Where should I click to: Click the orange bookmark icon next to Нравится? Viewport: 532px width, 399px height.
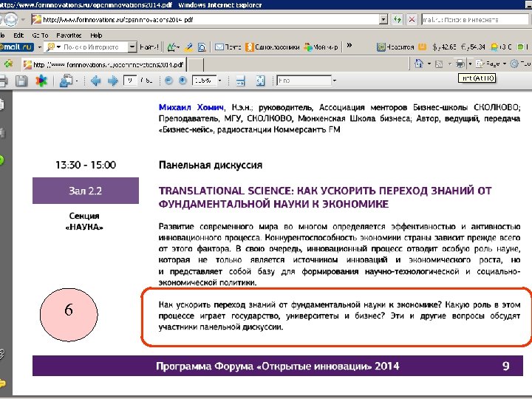422,47
